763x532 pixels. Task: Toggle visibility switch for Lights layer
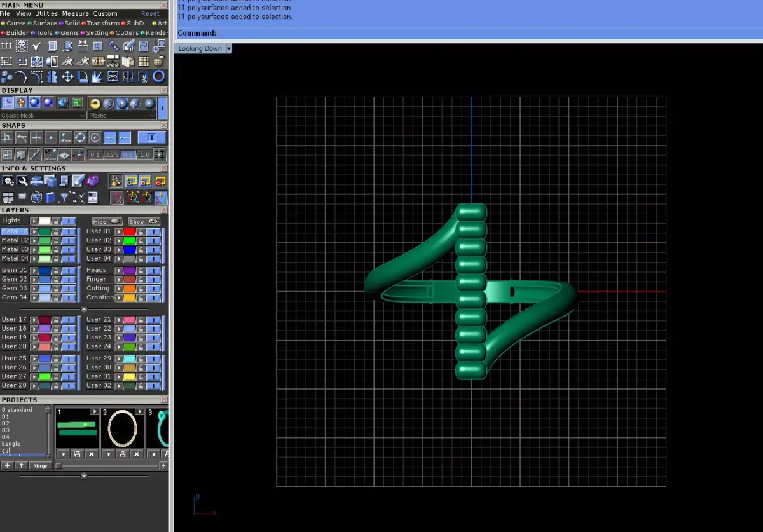coord(69,221)
